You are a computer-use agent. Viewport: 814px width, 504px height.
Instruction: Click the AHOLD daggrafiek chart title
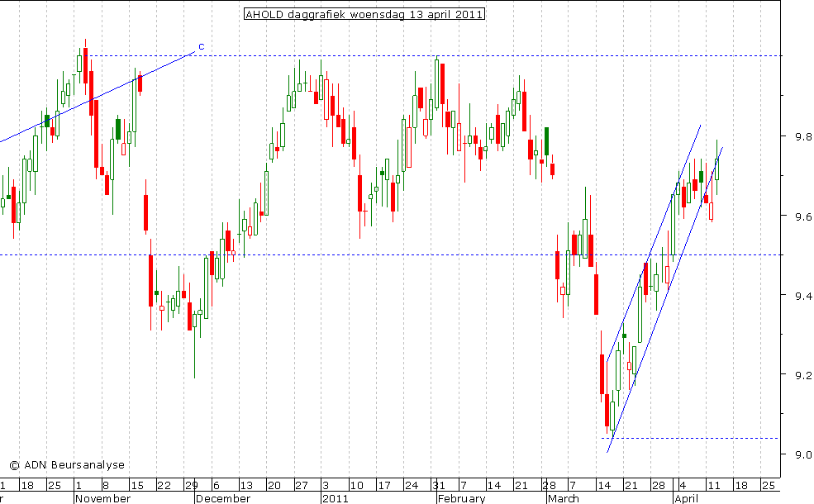(x=364, y=14)
